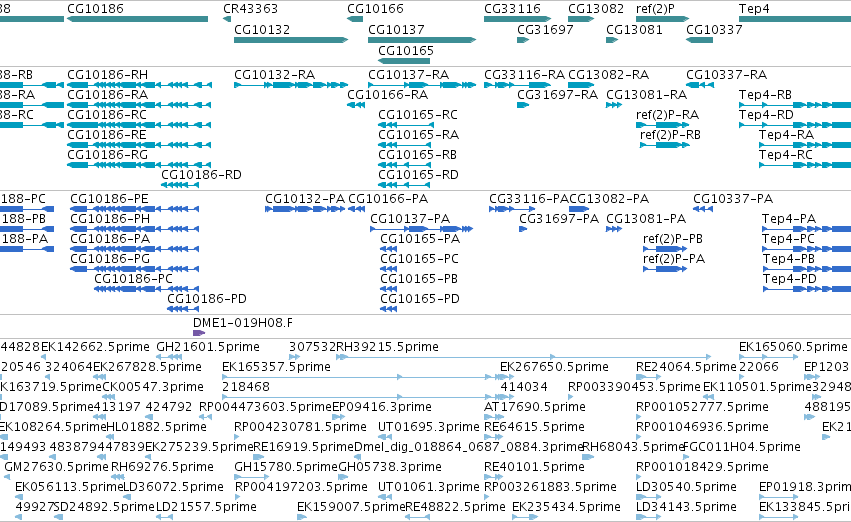Select transcript CG33116-RA
The height and width of the screenshot is (522, 851).
coord(517,85)
